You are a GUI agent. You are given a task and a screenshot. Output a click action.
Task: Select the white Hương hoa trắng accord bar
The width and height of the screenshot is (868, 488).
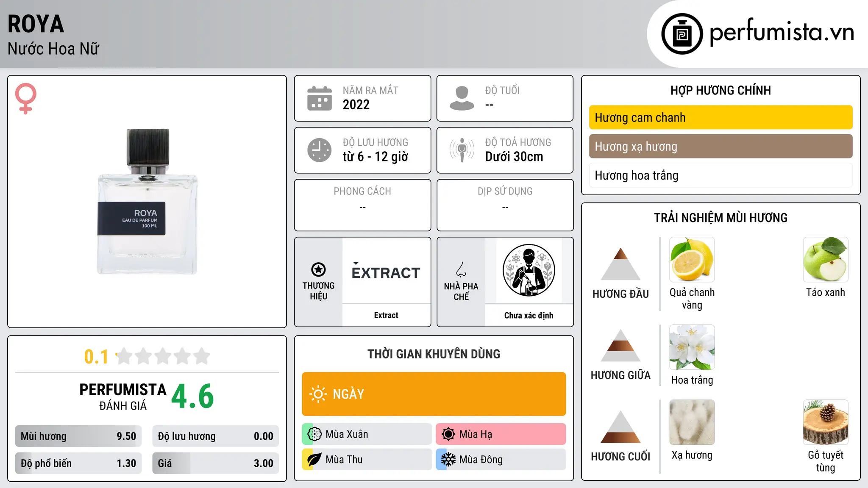click(721, 175)
